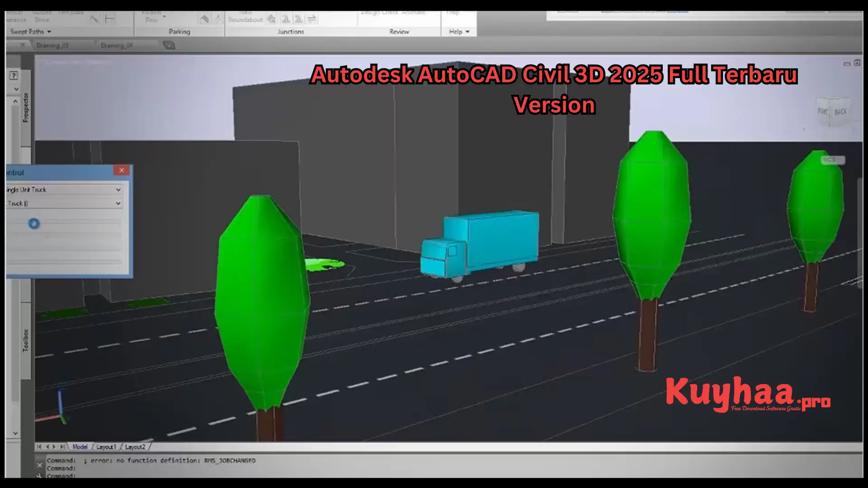This screenshot has width=868, height=488.
Task: Switch to the Layout1 tab
Action: [x=107, y=446]
